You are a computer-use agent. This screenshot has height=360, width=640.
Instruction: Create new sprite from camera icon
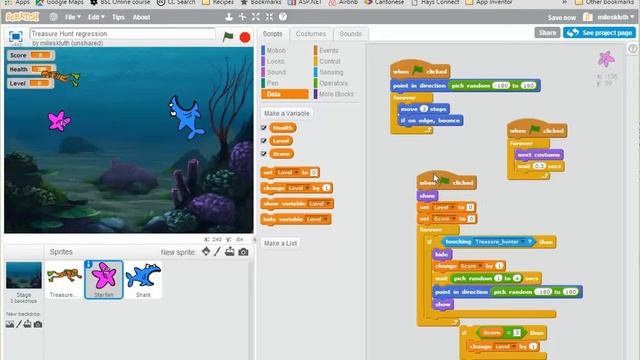click(244, 252)
